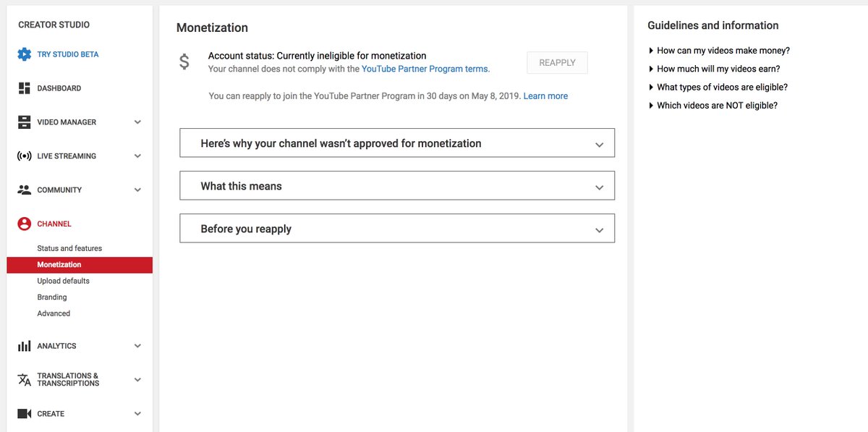Image resolution: width=868 pixels, height=432 pixels.
Task: Expand the Analytics menu chevron
Action: click(x=137, y=346)
